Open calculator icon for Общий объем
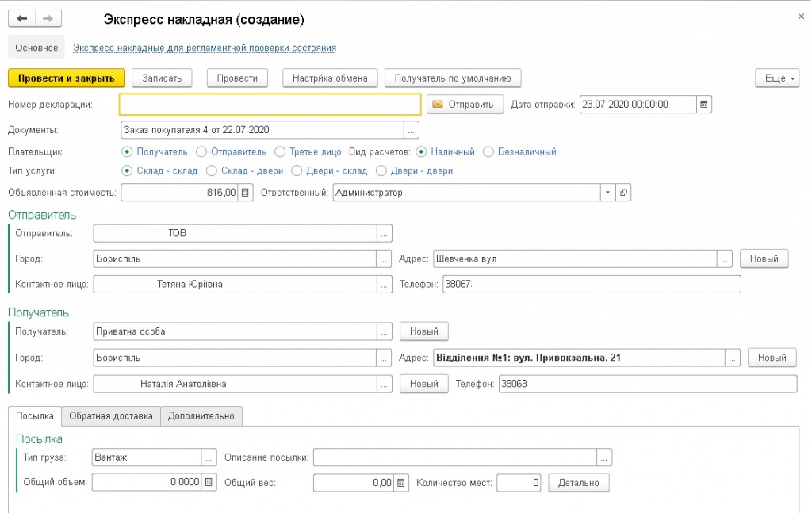812x513 pixels. (x=209, y=482)
